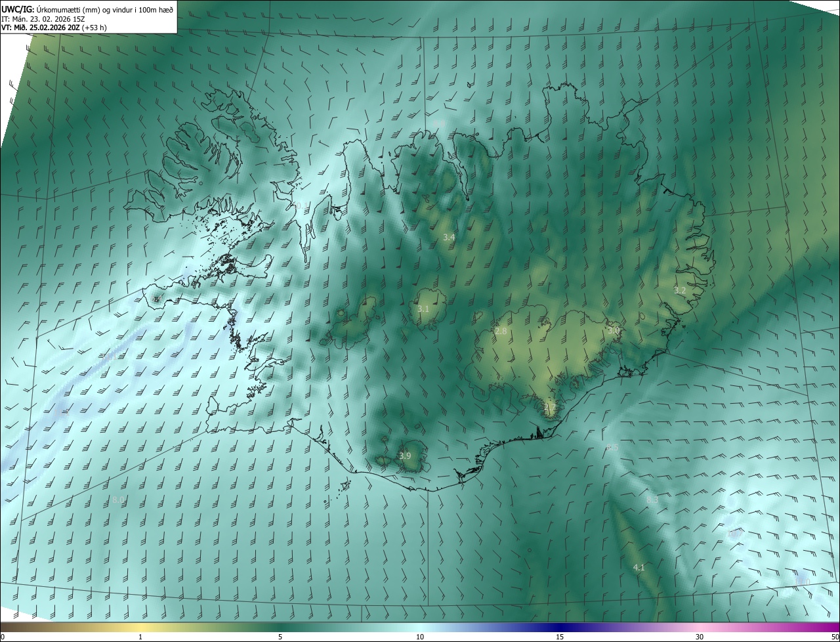Click the 3.4 value label on the map

point(449,237)
